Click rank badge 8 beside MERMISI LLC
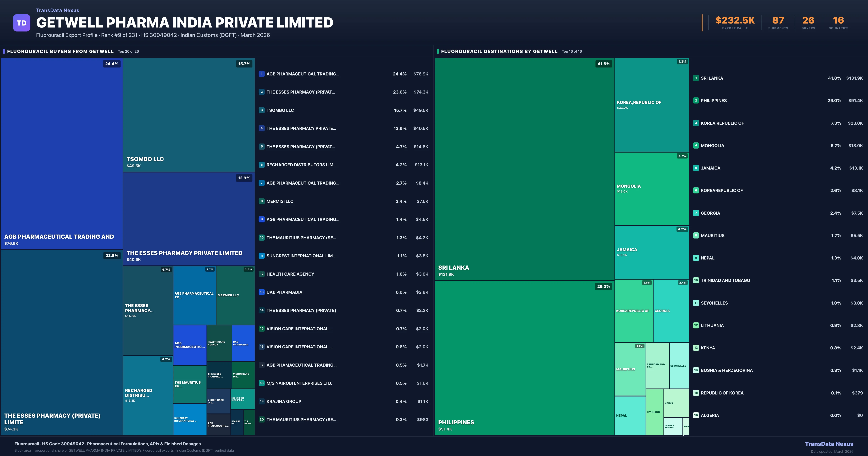This screenshot has width=868, height=456. [x=261, y=201]
